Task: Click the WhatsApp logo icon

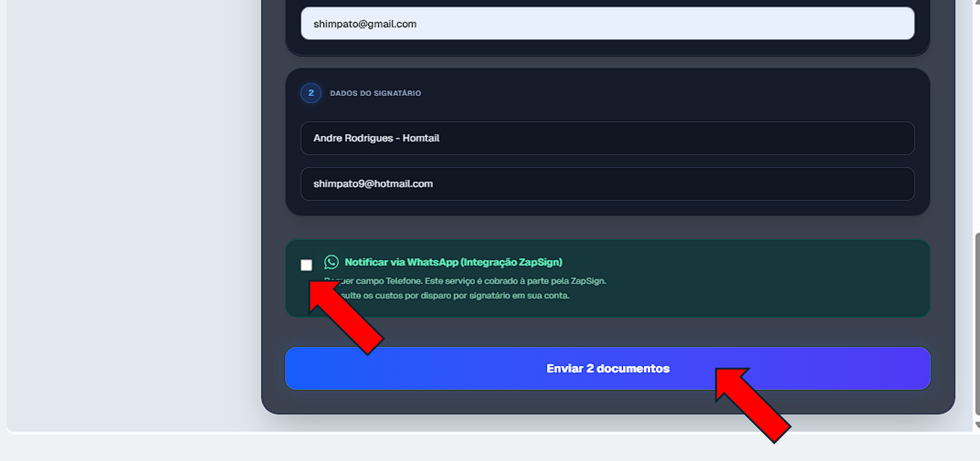Action: 331,262
